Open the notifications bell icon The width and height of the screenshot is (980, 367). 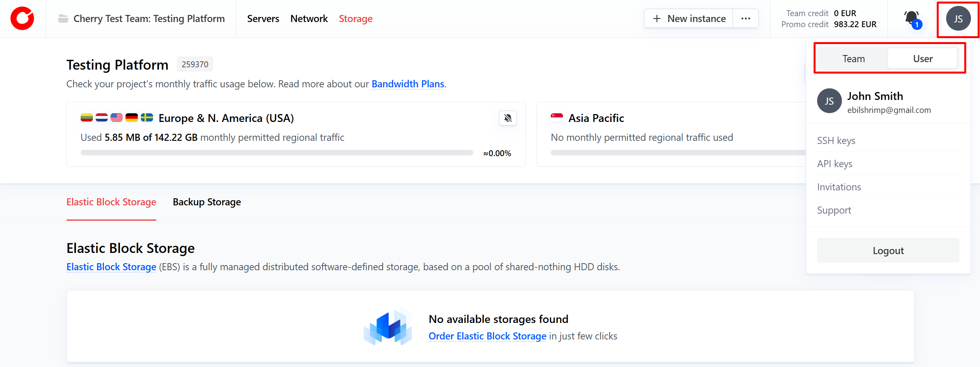pyautogui.click(x=912, y=18)
